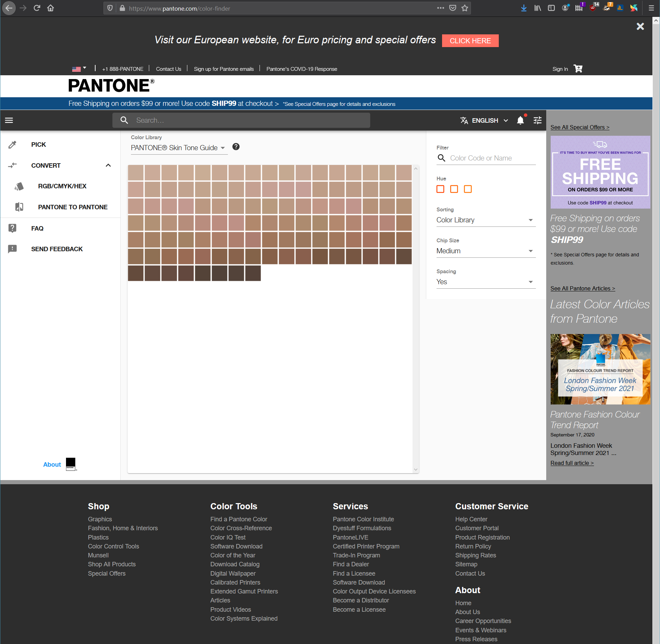660x644 pixels.
Task: Open the shopping cart icon
Action: (x=578, y=69)
